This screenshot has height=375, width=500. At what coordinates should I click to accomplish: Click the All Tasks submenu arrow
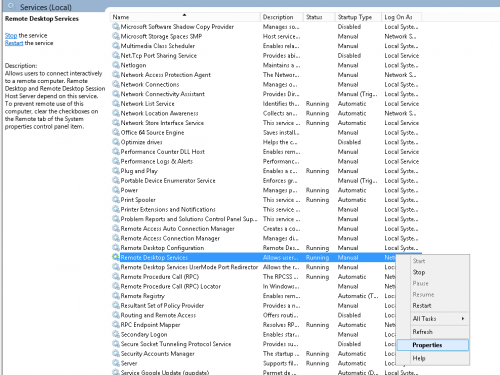coord(463,319)
